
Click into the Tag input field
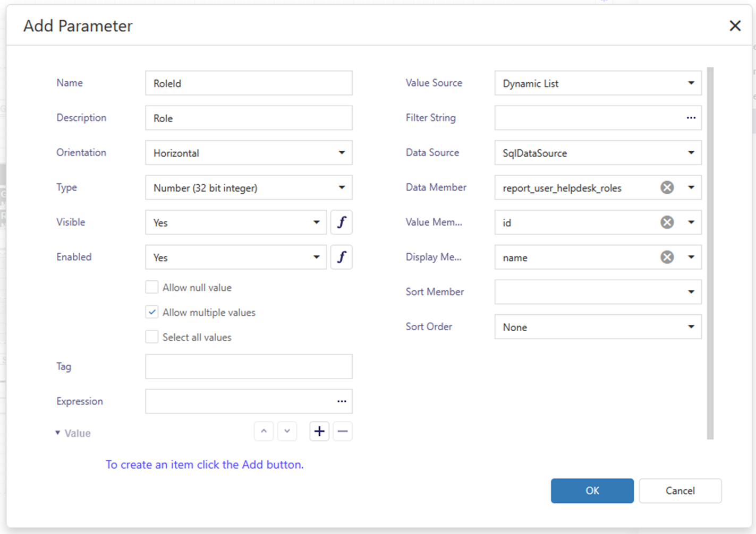[x=249, y=367]
